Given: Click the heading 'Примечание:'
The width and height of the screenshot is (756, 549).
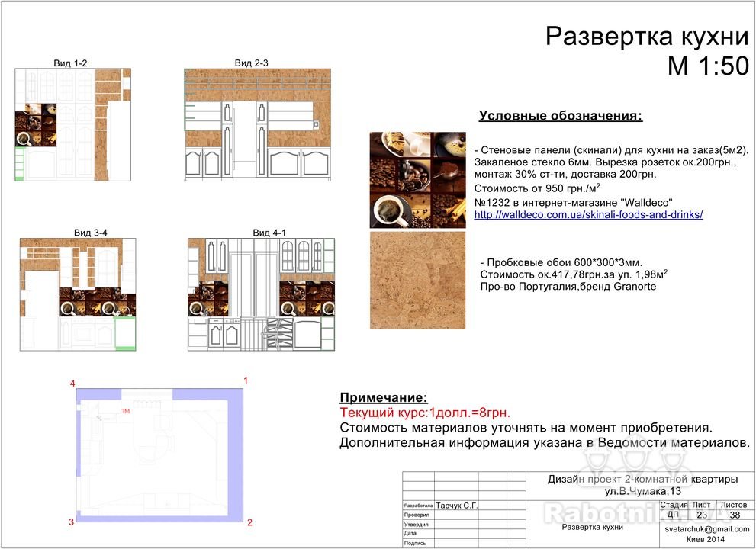Looking at the screenshot, I should [x=384, y=398].
